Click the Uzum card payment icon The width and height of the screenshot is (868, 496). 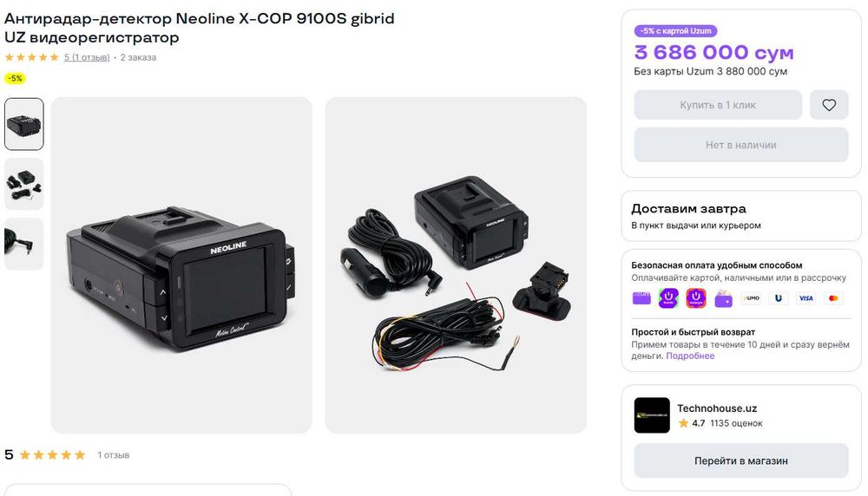(x=641, y=298)
